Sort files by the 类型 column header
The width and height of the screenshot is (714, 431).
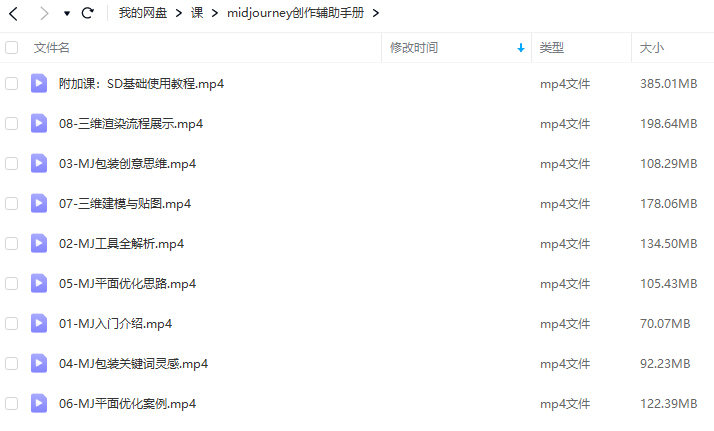coord(551,48)
